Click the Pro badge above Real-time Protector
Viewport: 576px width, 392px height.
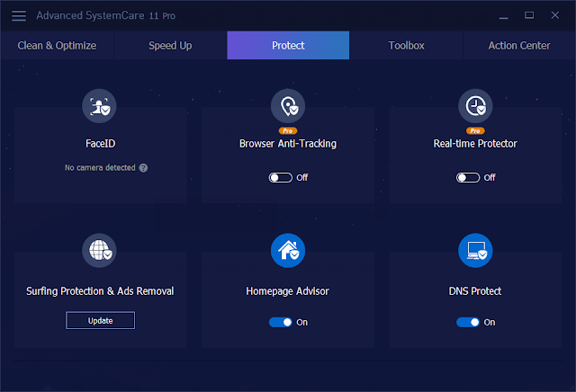tap(475, 130)
